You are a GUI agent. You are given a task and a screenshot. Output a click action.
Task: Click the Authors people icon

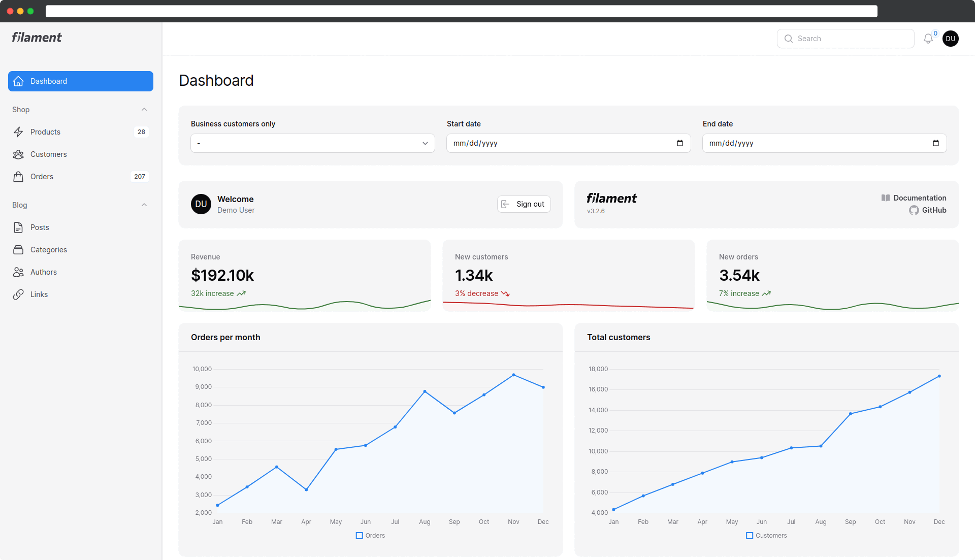18,272
